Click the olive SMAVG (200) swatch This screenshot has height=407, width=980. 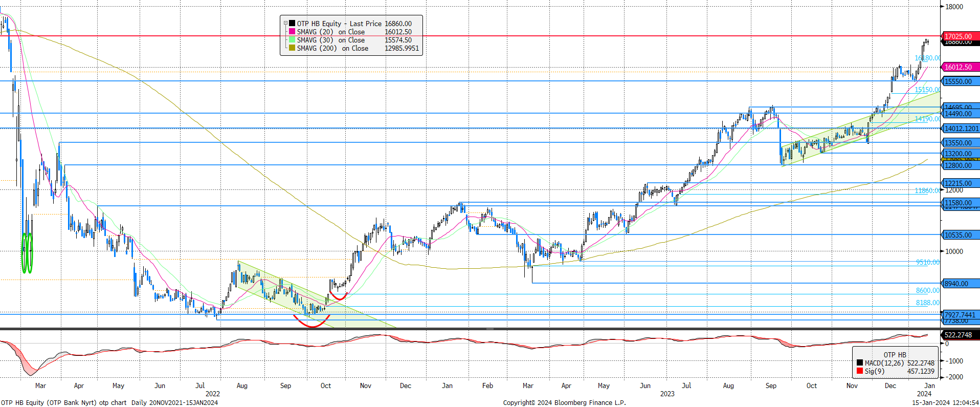tap(292, 48)
